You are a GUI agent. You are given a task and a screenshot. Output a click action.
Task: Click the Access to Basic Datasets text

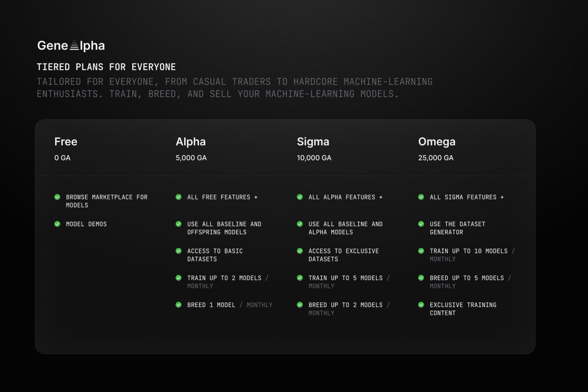pyautogui.click(x=215, y=255)
